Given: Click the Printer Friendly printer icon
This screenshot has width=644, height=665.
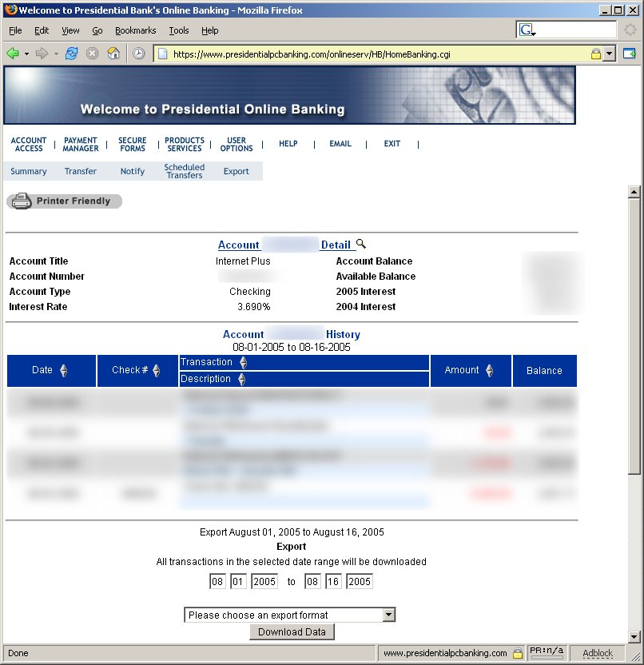Looking at the screenshot, I should 22,201.
